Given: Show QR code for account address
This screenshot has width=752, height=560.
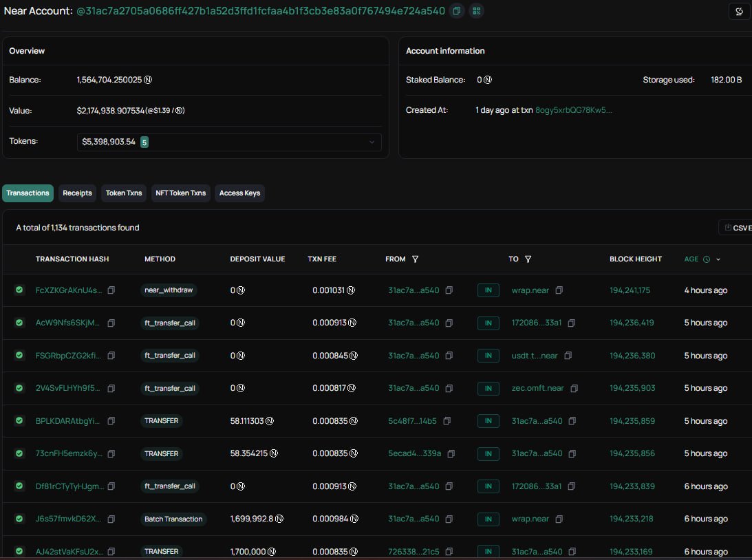Looking at the screenshot, I should tap(475, 11).
